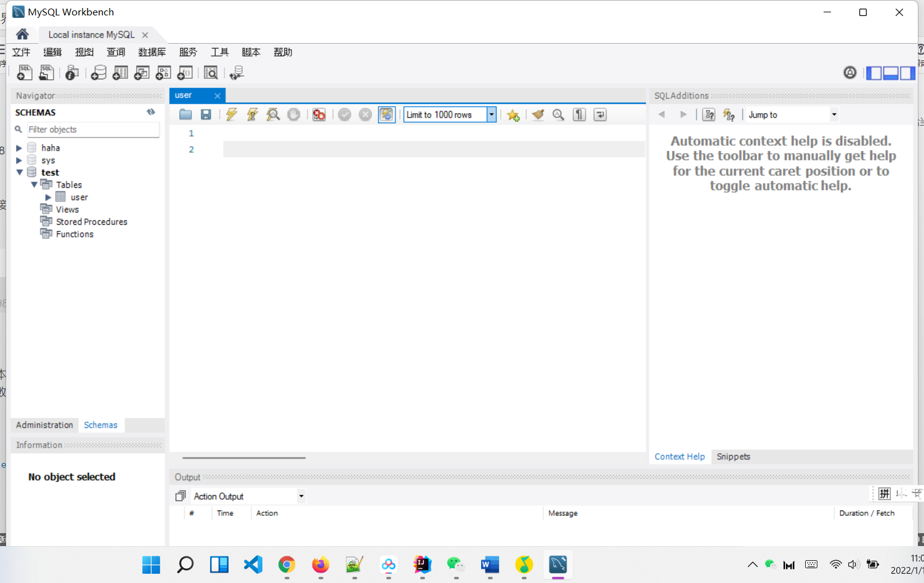Screen dimensions: 924x583
Task: Open the 脚本 menu
Action: 251,52
